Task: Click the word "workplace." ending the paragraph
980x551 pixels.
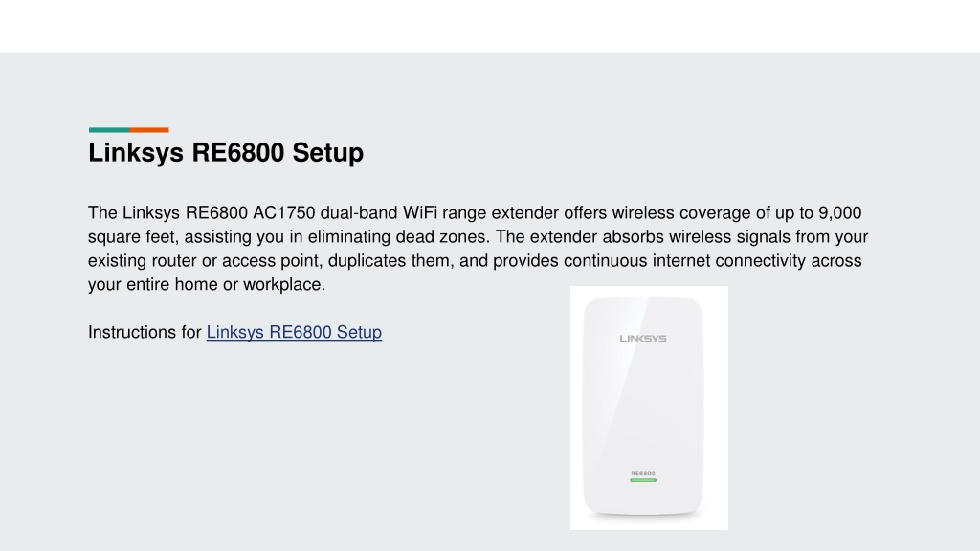Action: click(284, 285)
